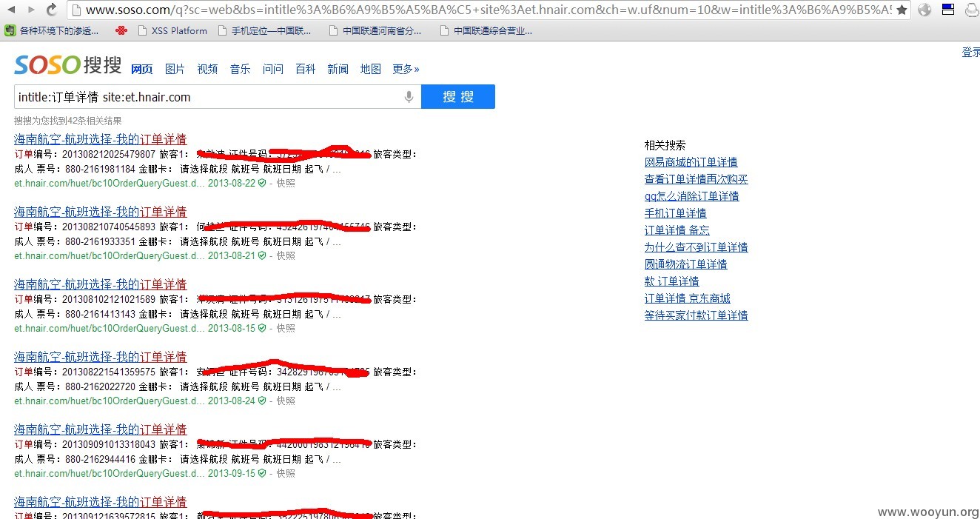This screenshot has width=980, height=519.
Task: Click the green verified shield beside 2013-08-15
Action: [261, 328]
